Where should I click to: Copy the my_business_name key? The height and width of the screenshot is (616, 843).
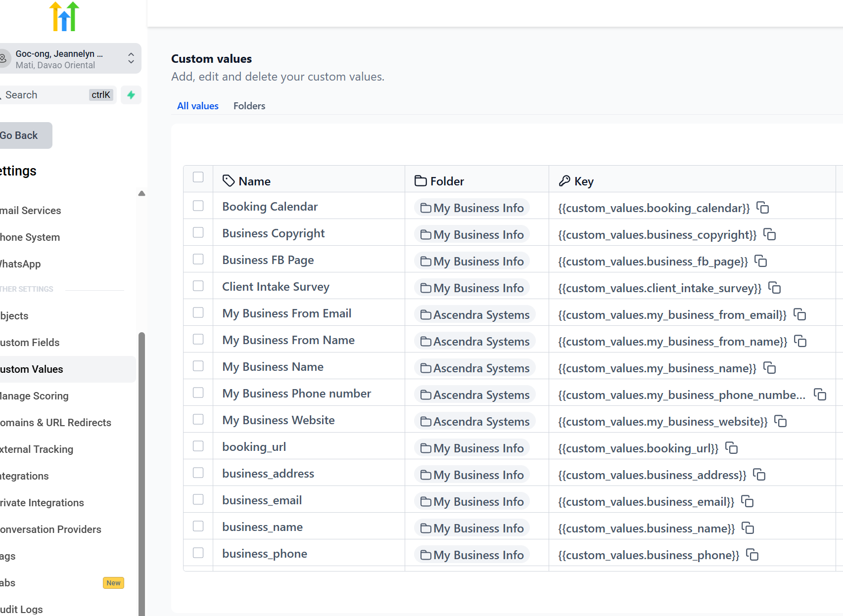[x=770, y=368]
